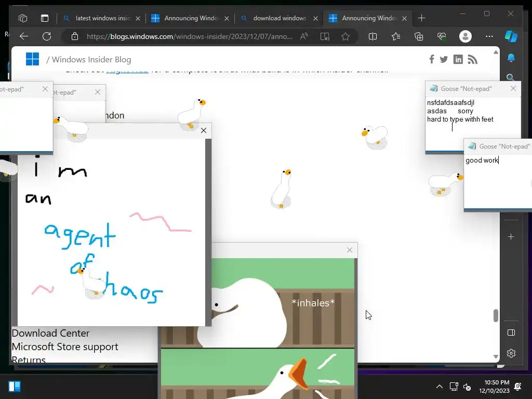Open the network icon in system tray

(x=454, y=387)
